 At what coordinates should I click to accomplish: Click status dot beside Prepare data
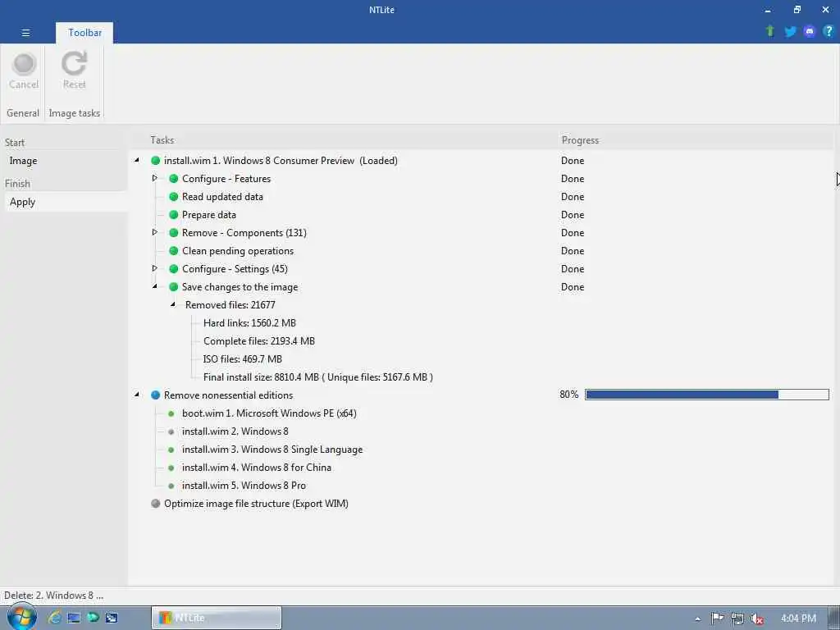pyautogui.click(x=174, y=215)
